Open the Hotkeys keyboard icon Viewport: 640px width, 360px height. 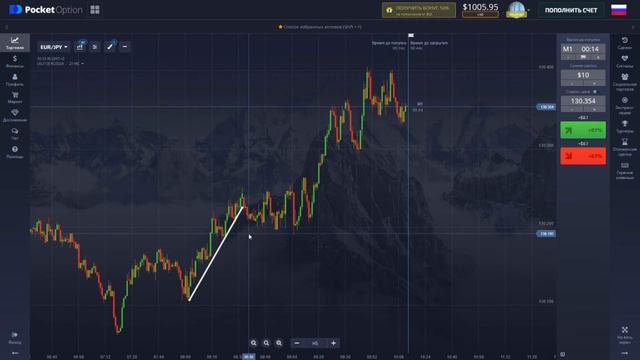(x=624, y=171)
